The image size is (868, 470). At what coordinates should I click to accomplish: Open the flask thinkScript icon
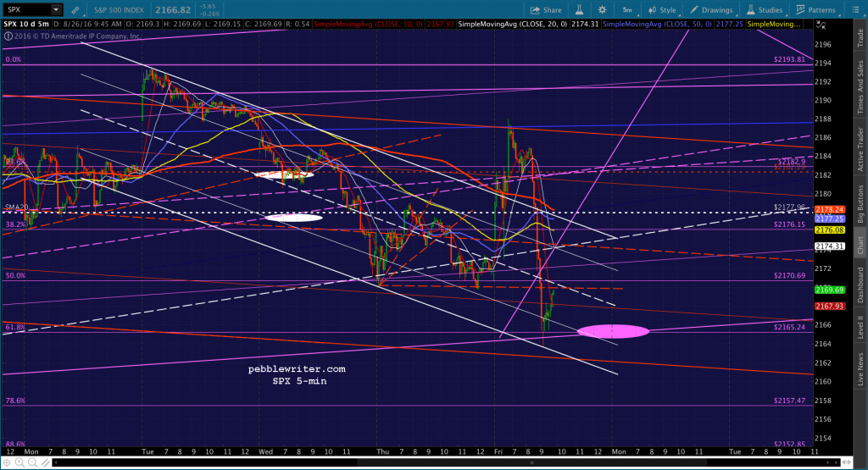(x=579, y=10)
